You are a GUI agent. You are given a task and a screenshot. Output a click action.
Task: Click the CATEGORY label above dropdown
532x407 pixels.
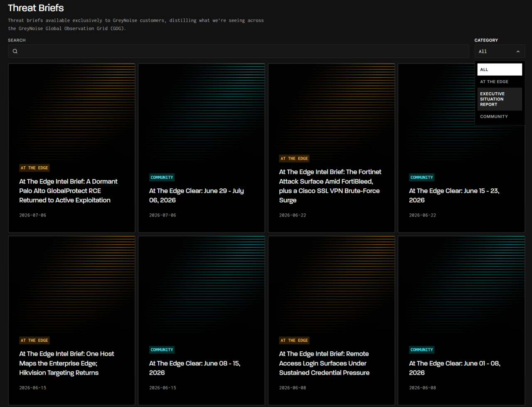486,40
